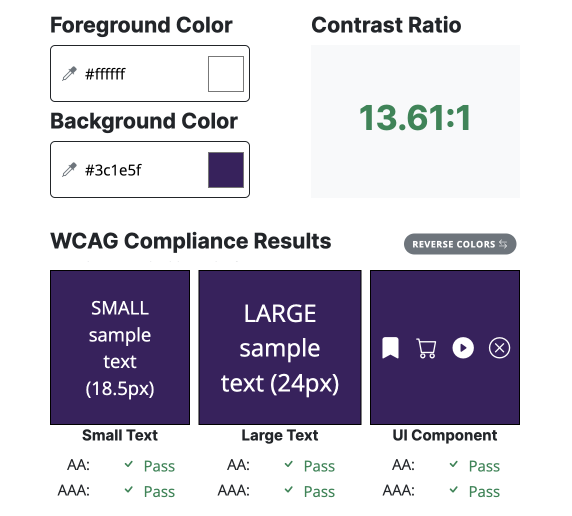Image resolution: width=572 pixels, height=516 pixels.
Task: Click the play button icon
Action: click(463, 348)
